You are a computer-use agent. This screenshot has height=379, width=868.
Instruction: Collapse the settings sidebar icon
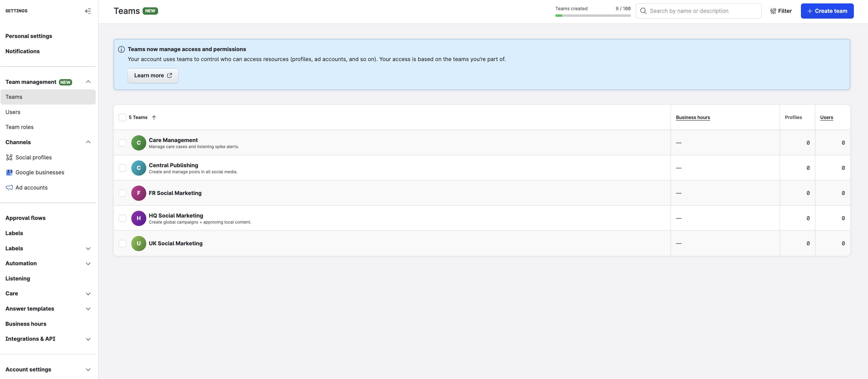(x=88, y=11)
